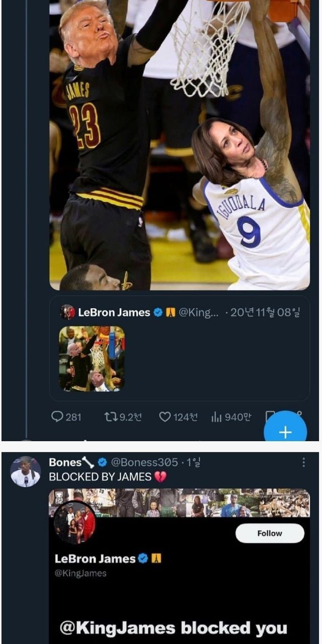Open the main Trump-blocking-Harris meme image
322x644 pixels.
pyautogui.click(x=179, y=145)
